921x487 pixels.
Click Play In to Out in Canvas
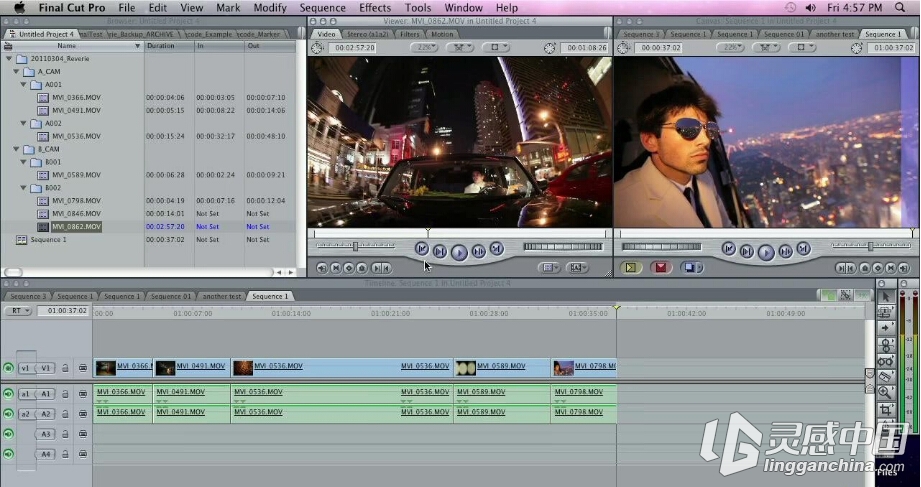click(x=747, y=251)
